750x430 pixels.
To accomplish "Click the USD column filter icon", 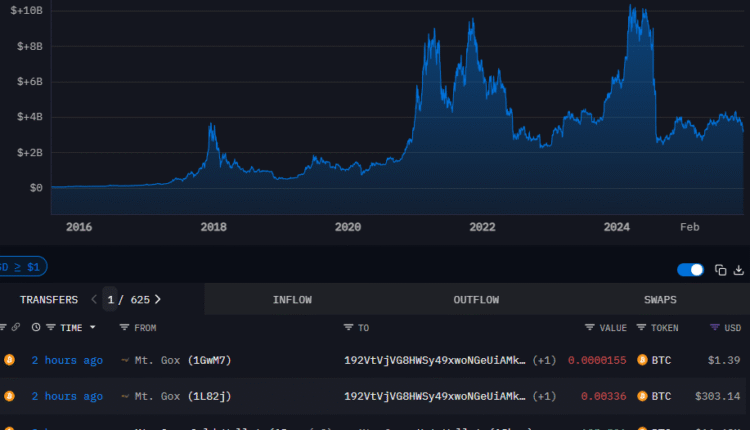I will click(714, 327).
